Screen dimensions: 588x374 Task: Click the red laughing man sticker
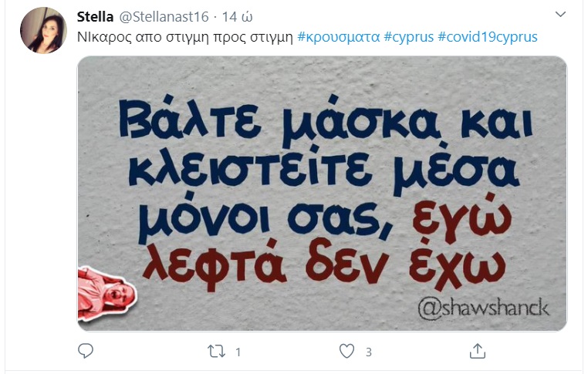click(x=106, y=295)
